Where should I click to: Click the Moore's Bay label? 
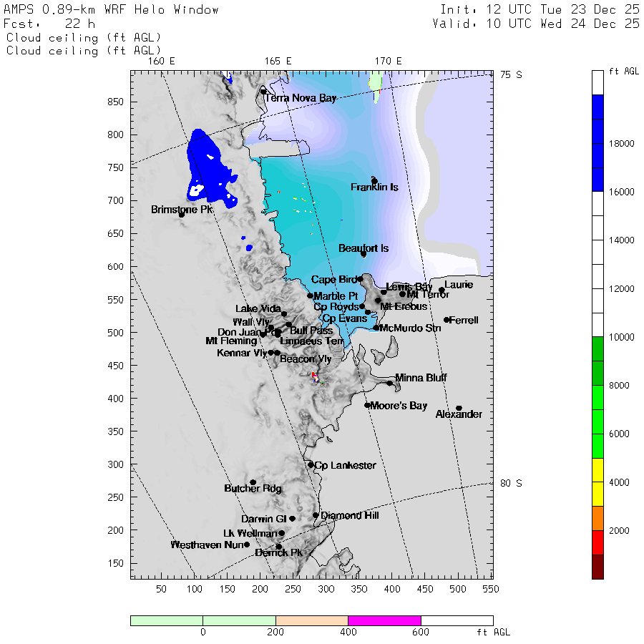[399, 406]
